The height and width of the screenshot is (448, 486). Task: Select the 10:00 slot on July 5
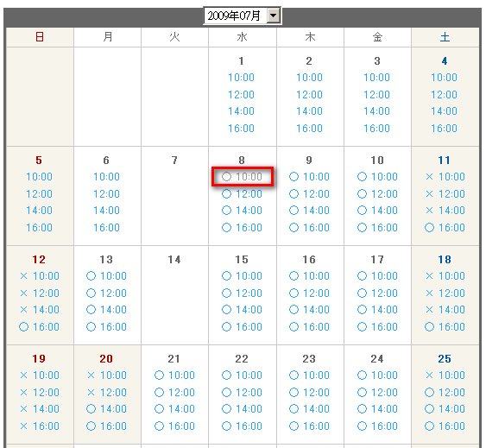pos(39,177)
